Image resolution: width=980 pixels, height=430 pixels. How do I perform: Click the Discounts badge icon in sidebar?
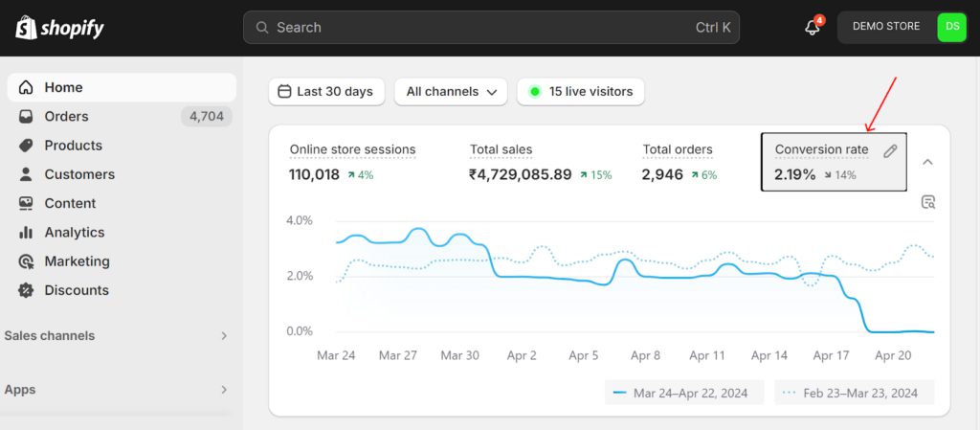[x=26, y=290]
